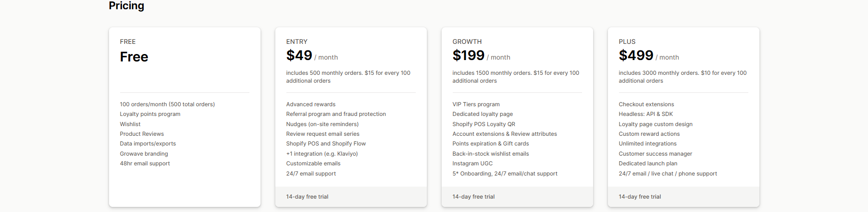The height and width of the screenshot is (212, 868).
Task: Click the Pricing section heading
Action: [126, 6]
